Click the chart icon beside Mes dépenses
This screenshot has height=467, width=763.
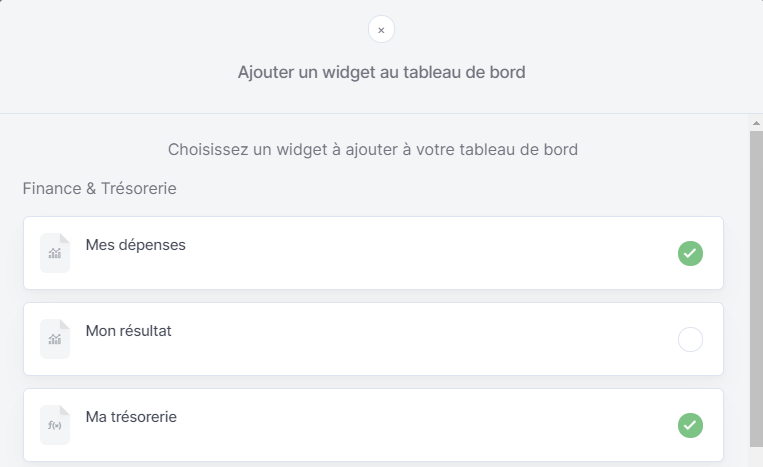(55, 253)
